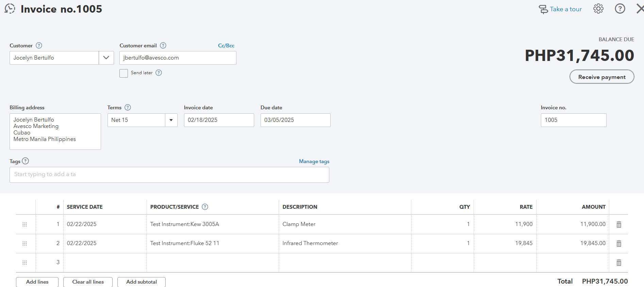Show help tooltip next to Customer label
This screenshot has height=287, width=644.
point(39,46)
